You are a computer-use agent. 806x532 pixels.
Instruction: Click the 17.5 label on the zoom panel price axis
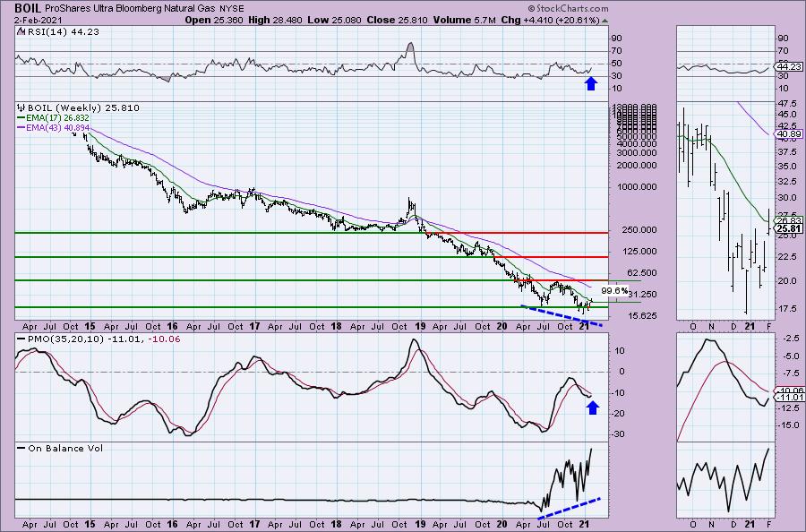[x=788, y=309]
